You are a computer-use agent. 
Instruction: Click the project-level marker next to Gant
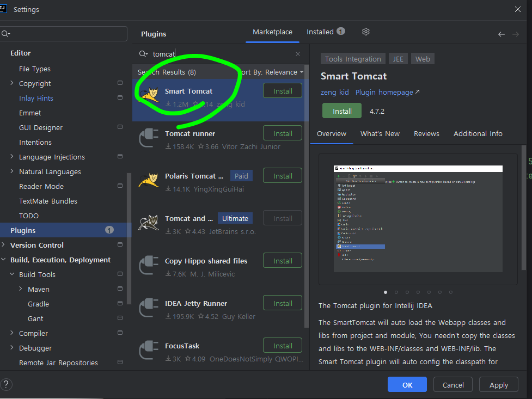pos(120,318)
